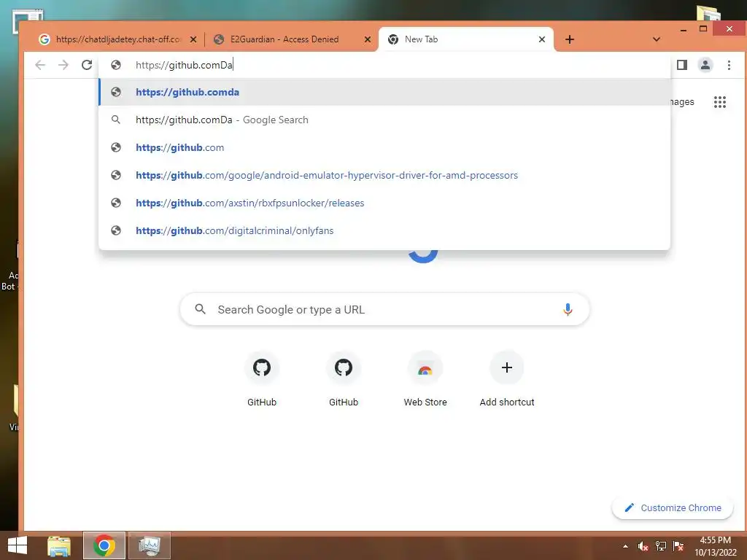
Task: Open the second GitHub shortcut
Action: pos(344,379)
